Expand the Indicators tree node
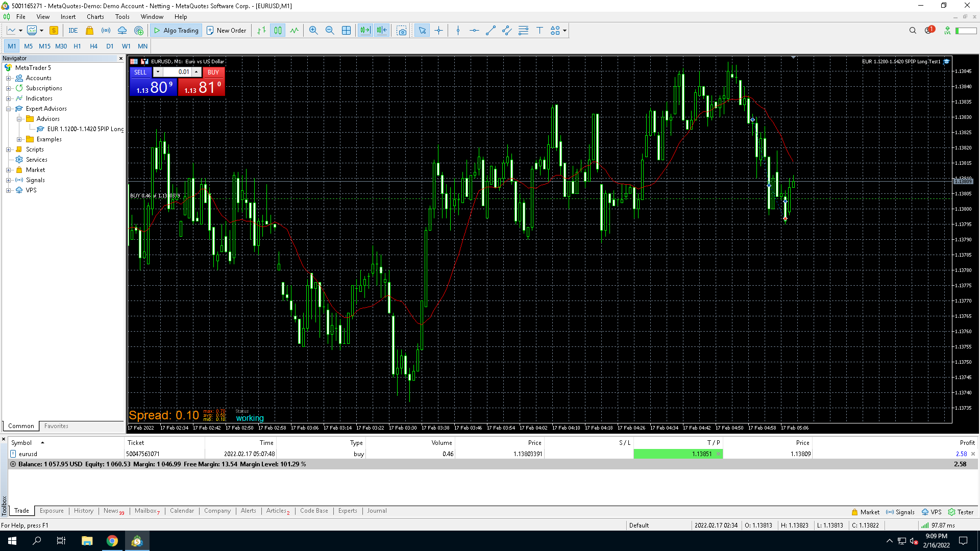Screen dimensions: 980x551 pos(9,98)
